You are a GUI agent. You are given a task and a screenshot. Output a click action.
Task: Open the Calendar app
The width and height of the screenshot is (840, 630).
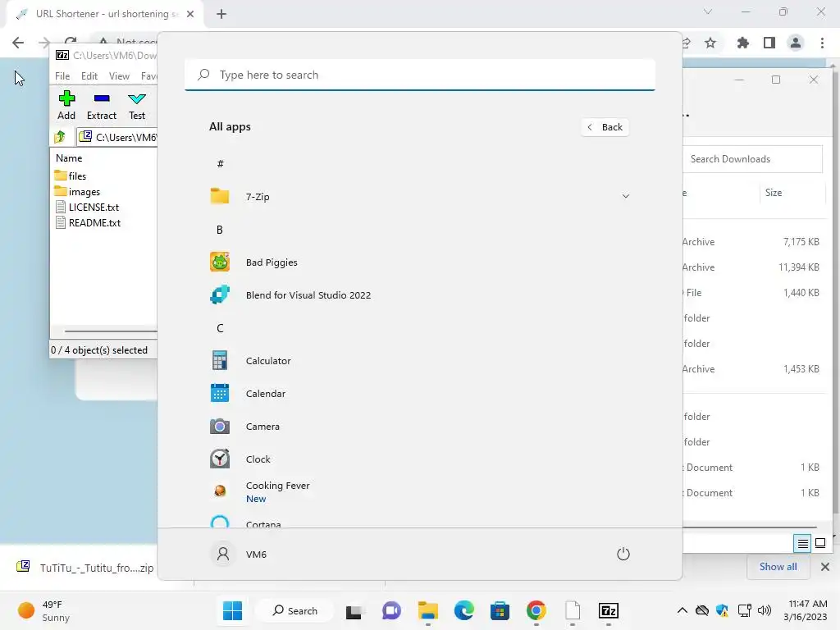[419, 394]
